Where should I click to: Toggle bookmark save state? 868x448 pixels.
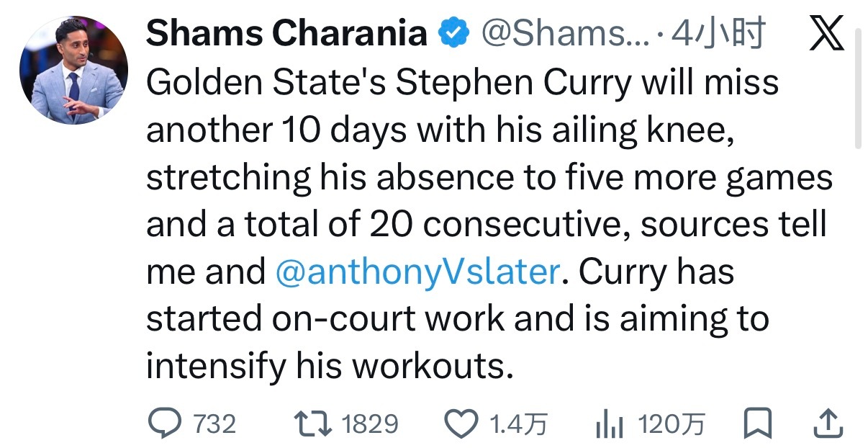click(758, 424)
